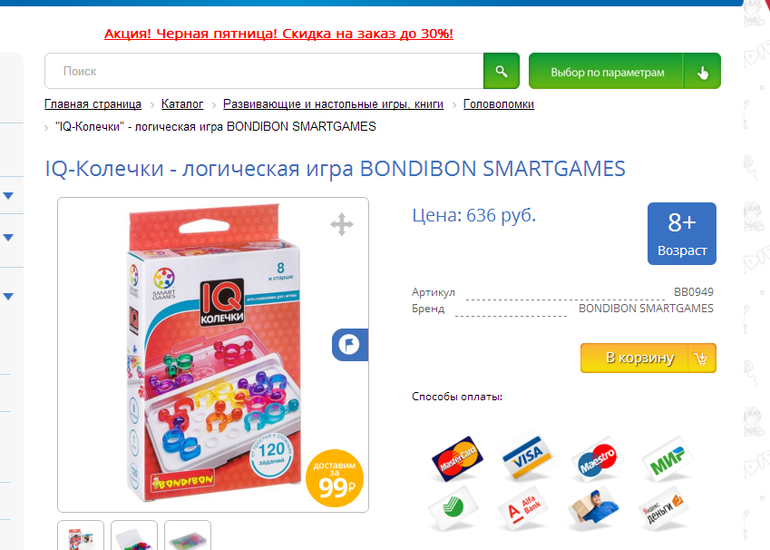This screenshot has width=770, height=550.
Task: Go to Каталог breadcrumb link
Action: coord(182,104)
